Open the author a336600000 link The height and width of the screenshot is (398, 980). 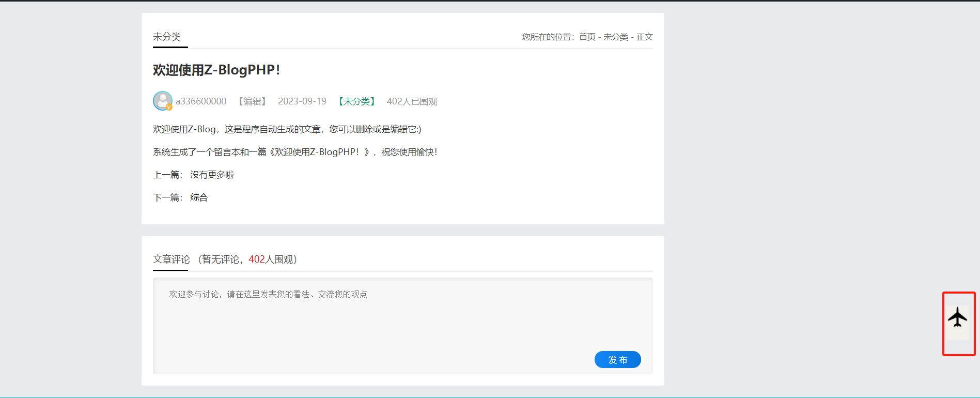click(201, 101)
